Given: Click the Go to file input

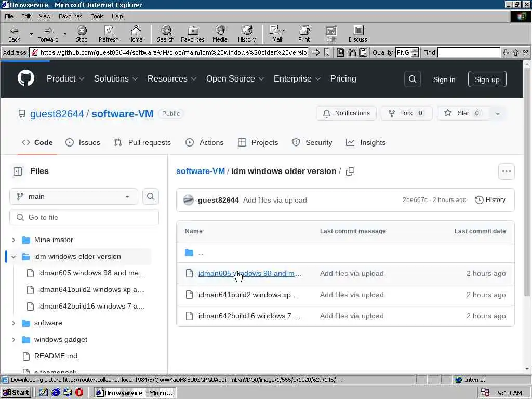Looking at the screenshot, I should [84, 217].
